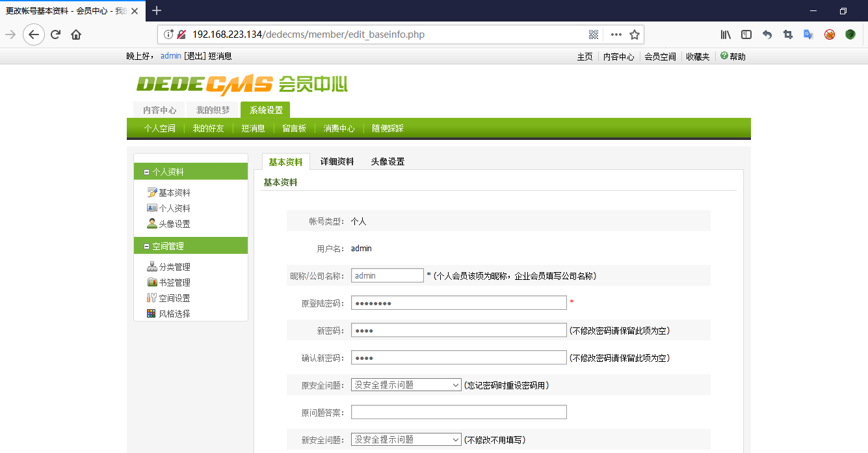
Task: Open the screenshot crop extension icon
Action: (788, 34)
